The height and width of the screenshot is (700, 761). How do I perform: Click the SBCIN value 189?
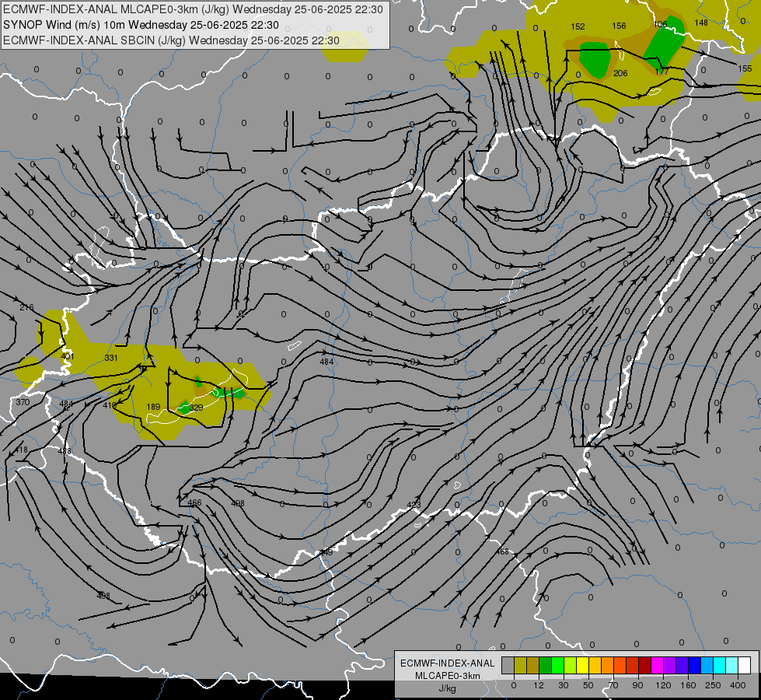coord(153,407)
